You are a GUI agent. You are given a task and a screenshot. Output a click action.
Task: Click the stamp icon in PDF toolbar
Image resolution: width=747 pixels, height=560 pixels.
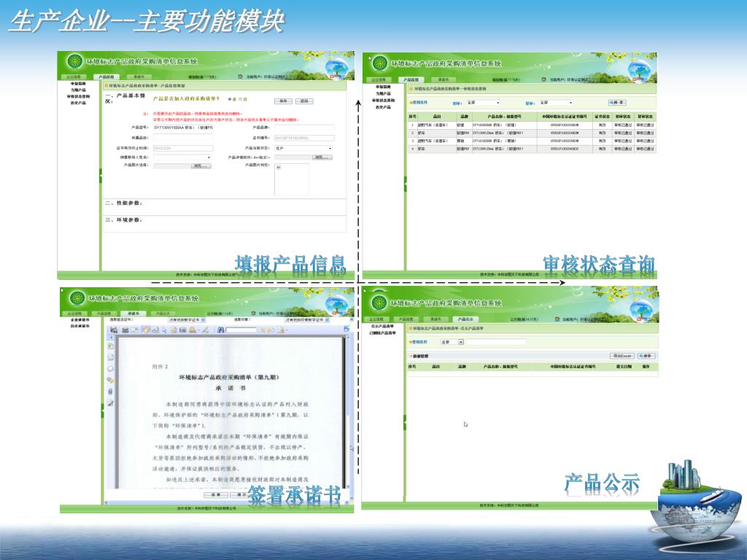click(x=193, y=330)
